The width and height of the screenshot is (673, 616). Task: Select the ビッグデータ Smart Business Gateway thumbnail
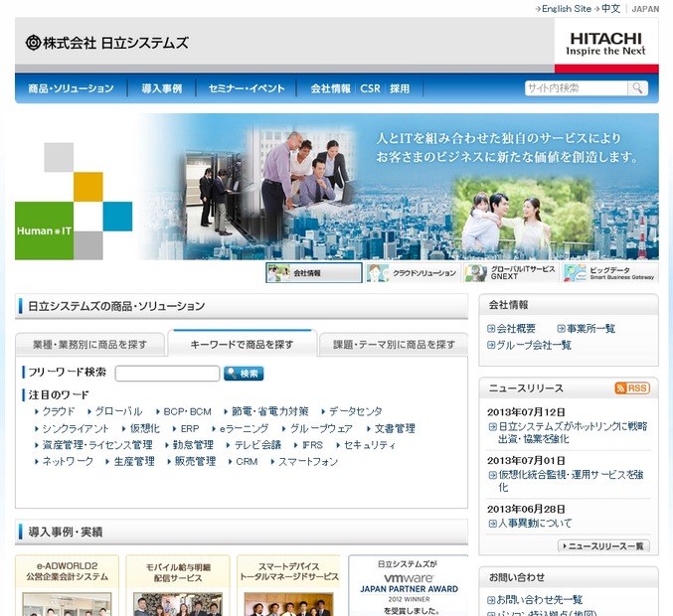tap(610, 273)
